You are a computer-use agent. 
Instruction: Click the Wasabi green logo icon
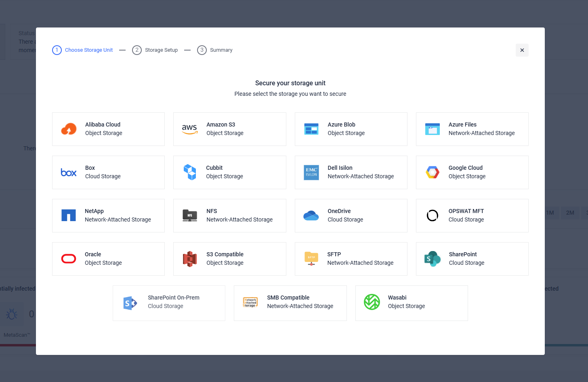(372, 302)
